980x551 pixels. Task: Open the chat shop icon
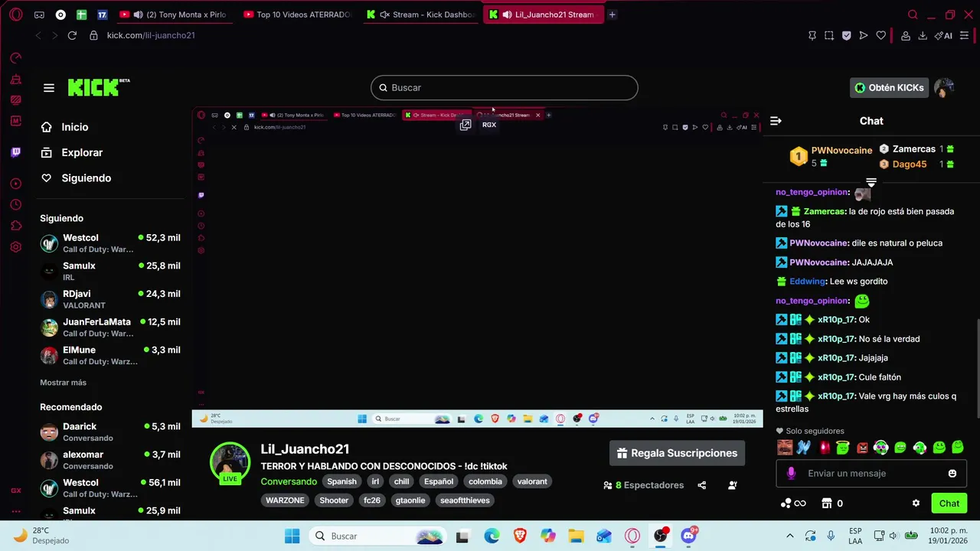tap(827, 504)
